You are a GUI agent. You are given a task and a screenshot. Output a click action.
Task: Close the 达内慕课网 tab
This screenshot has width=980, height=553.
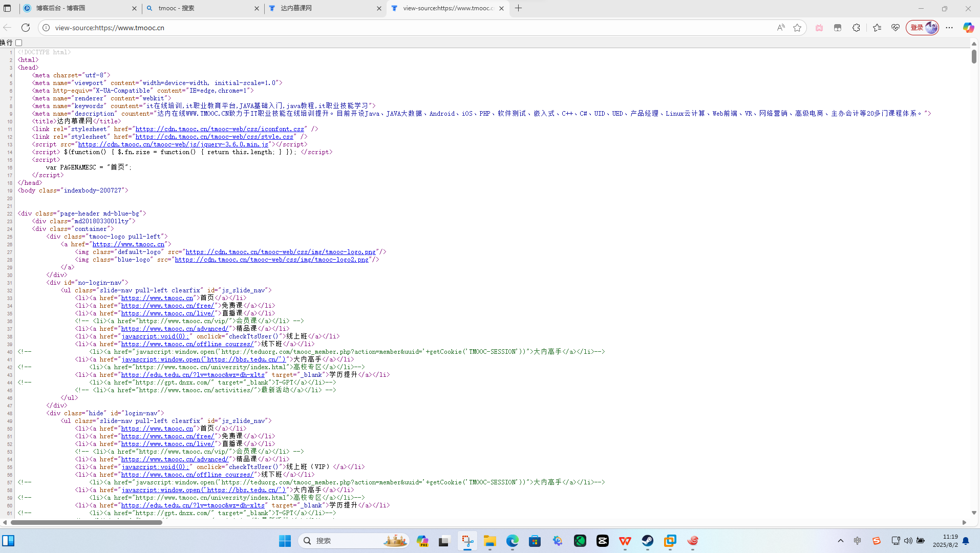pos(379,8)
